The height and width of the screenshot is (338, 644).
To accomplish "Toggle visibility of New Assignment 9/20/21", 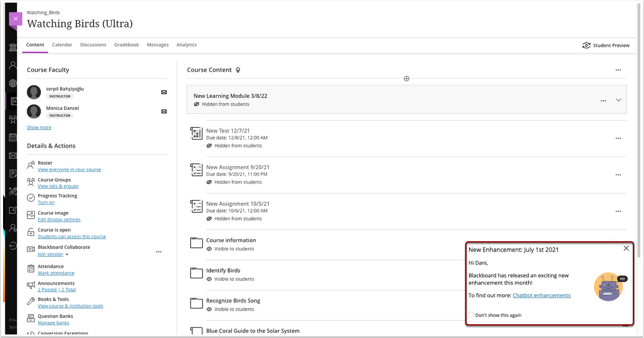I will 234,182.
